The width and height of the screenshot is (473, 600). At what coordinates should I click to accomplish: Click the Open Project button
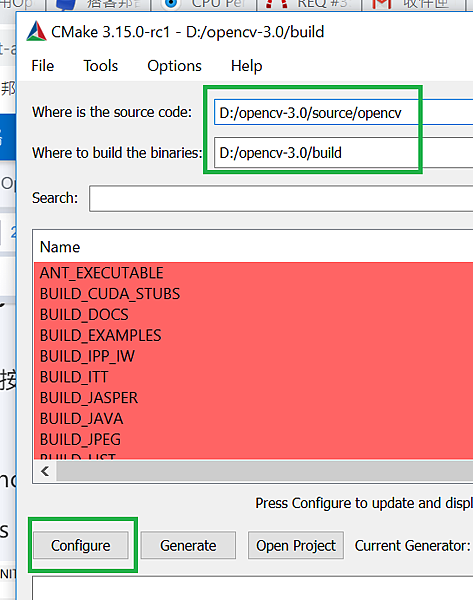(295, 545)
